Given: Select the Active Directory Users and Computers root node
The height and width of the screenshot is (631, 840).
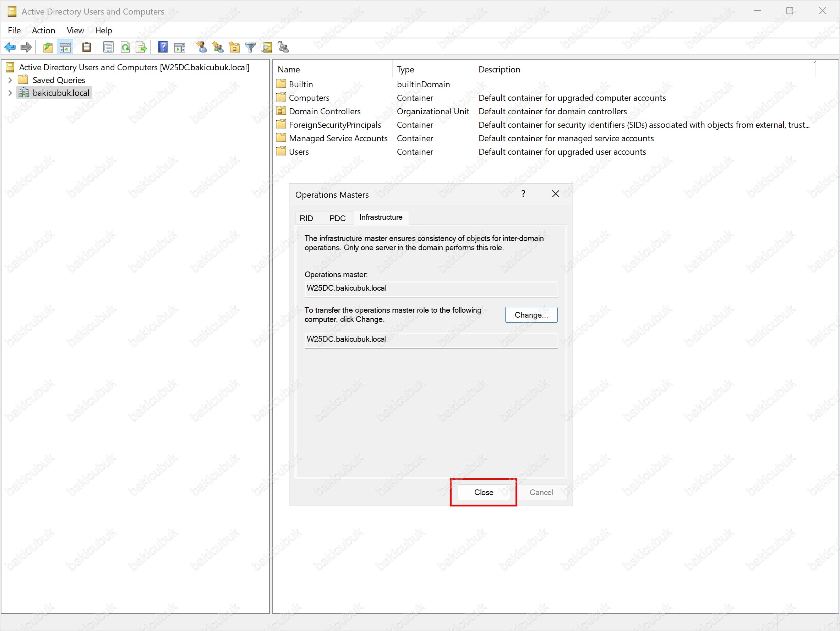Looking at the screenshot, I should click(134, 67).
